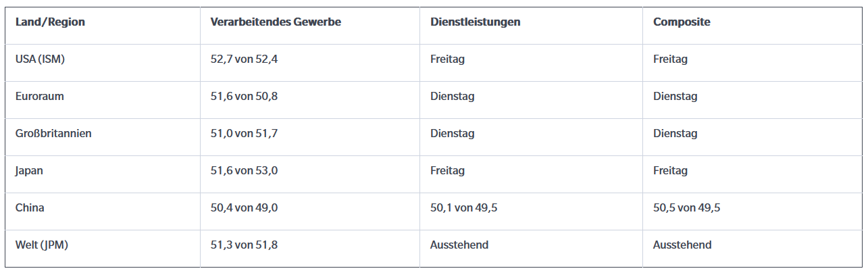This screenshot has width=868, height=275.
Task: Click the value 51,0 von 51,7
Action: 244,134
